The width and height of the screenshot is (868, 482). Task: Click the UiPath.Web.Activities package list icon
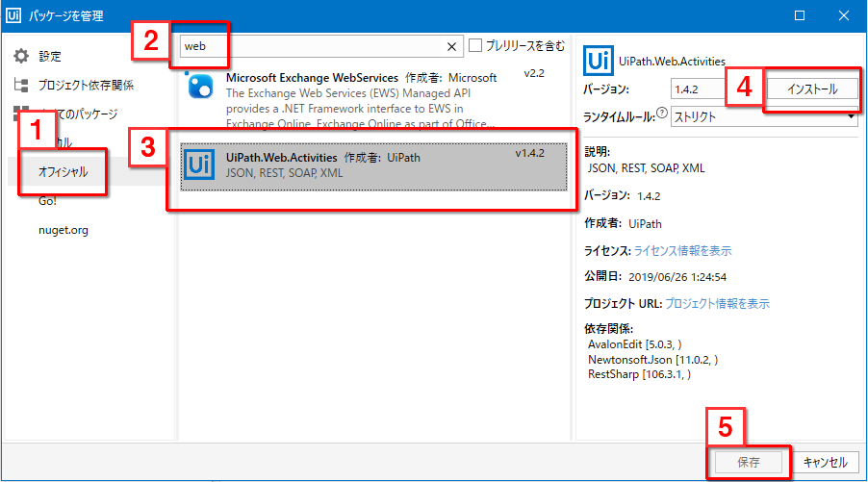click(x=199, y=165)
